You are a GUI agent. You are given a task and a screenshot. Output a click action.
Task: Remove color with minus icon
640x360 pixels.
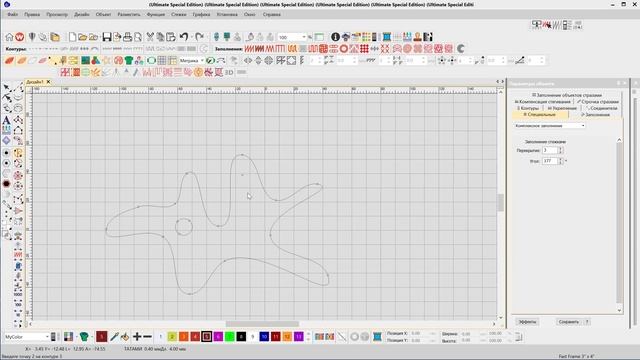(147, 337)
